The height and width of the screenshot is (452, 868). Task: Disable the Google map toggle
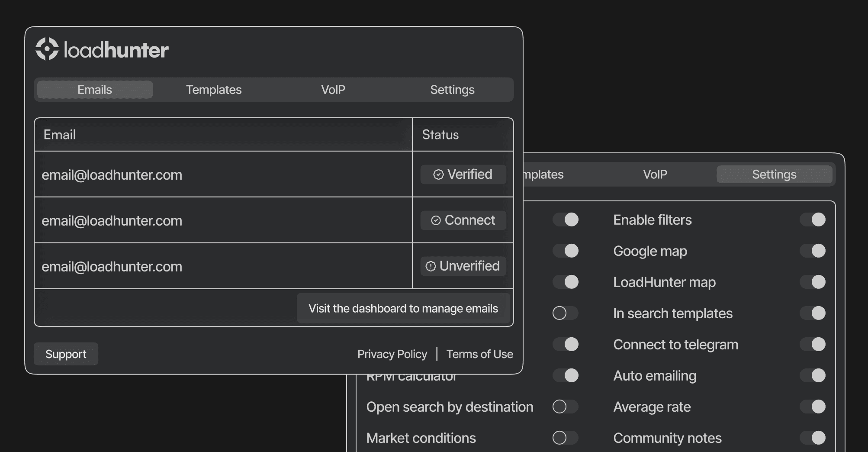pos(812,251)
